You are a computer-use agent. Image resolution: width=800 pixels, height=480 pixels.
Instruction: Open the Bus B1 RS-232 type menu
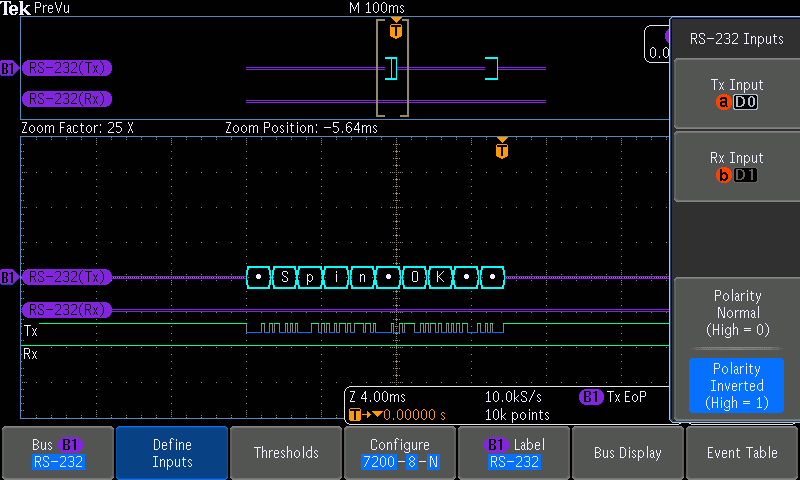click(x=58, y=453)
